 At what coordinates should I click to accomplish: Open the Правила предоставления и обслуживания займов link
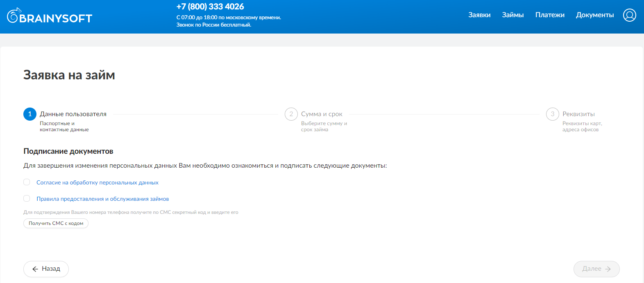tap(102, 199)
